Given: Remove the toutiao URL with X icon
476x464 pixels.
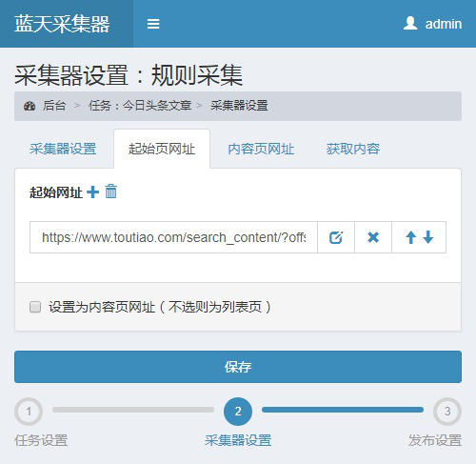Looking at the screenshot, I should click(x=373, y=237).
